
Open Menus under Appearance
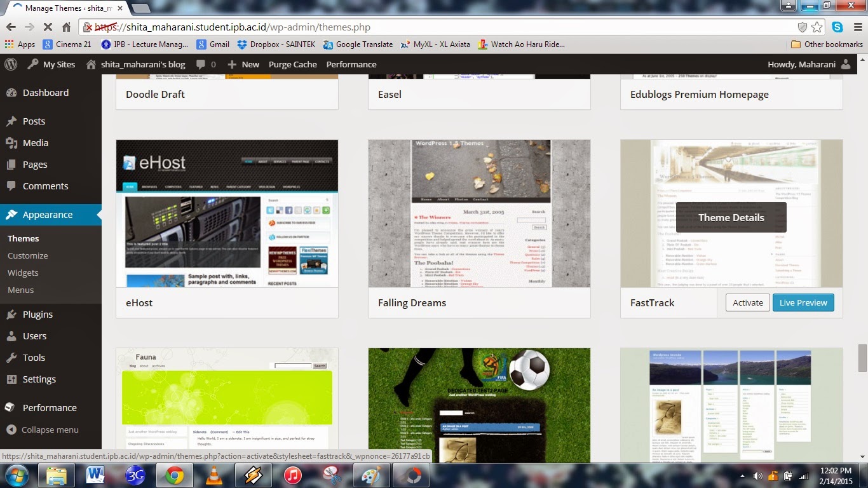click(x=21, y=290)
